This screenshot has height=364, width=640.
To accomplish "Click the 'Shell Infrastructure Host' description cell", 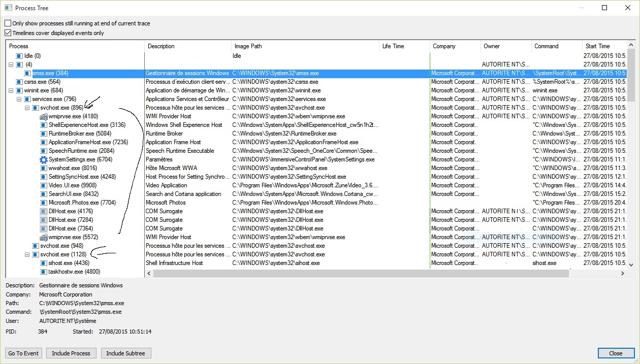I will (x=174, y=263).
